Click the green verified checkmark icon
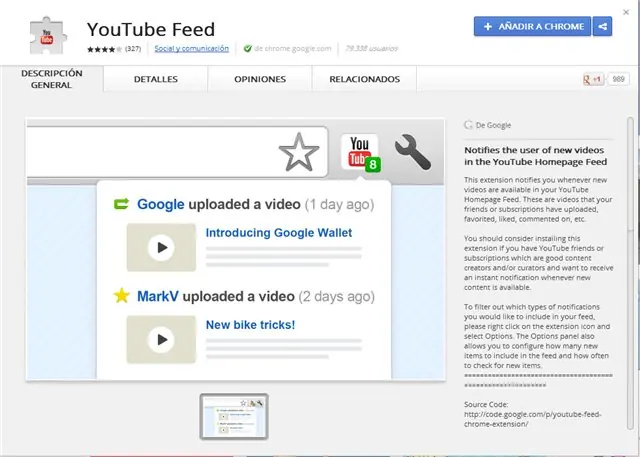Image resolution: width=640 pixels, height=457 pixels. coord(247,49)
